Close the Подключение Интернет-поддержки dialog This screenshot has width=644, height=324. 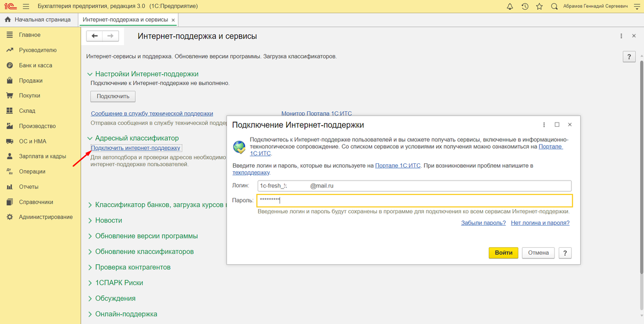[569, 124]
